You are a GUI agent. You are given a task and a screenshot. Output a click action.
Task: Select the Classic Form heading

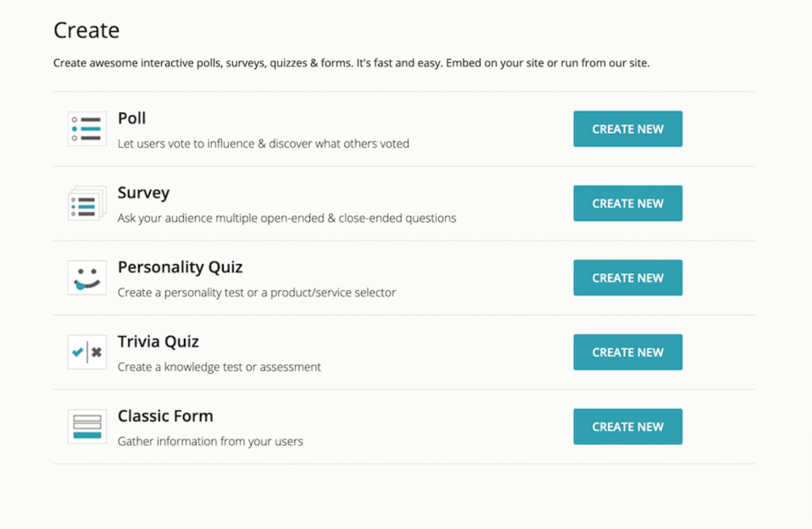165,416
